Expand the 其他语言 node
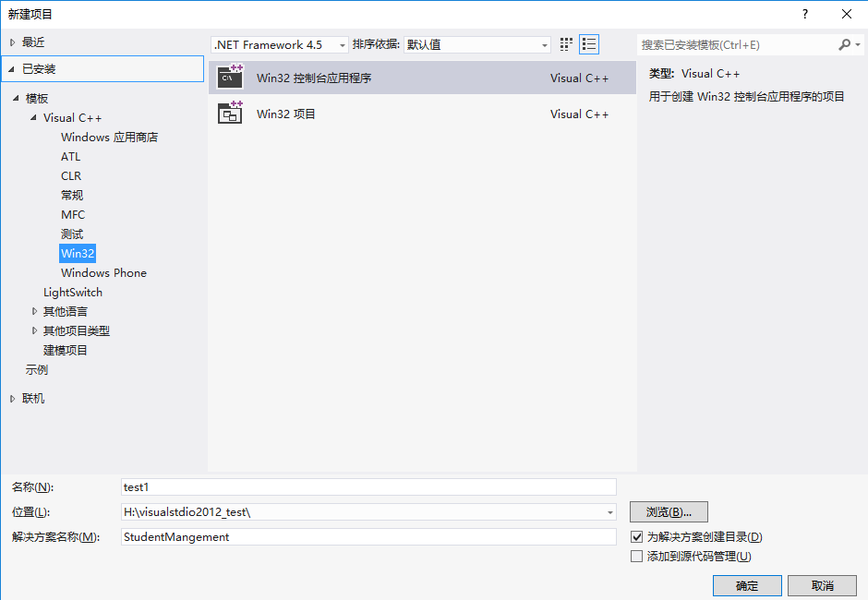868x600 pixels. pos(34,311)
